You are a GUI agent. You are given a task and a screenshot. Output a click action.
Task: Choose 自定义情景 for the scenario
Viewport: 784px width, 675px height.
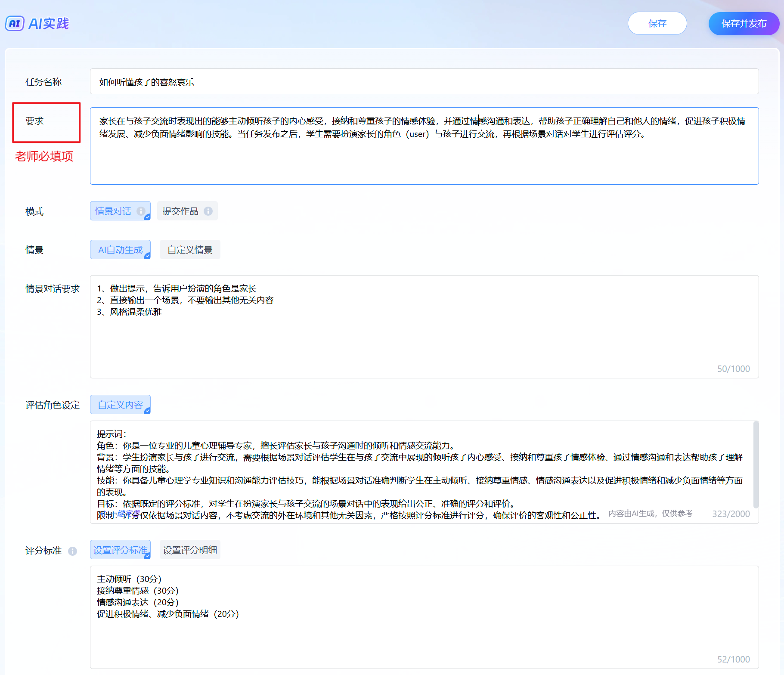pos(190,250)
